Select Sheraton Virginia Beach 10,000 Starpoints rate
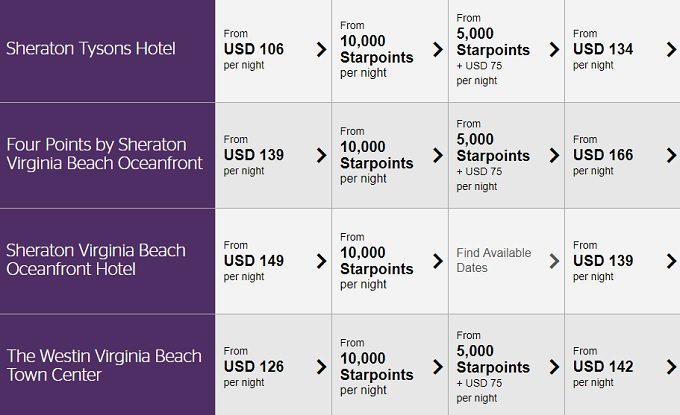 pos(376,261)
